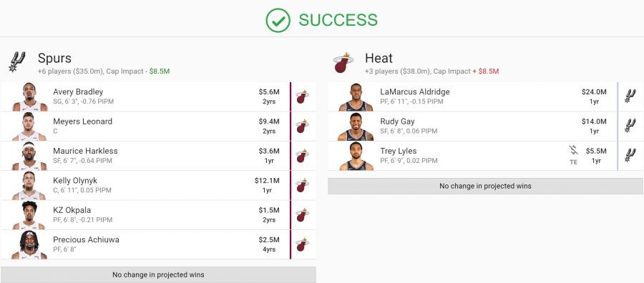Click Spurs logo beside LaMarcus Aldridge
The width and height of the screenshot is (644, 283).
[x=630, y=96]
